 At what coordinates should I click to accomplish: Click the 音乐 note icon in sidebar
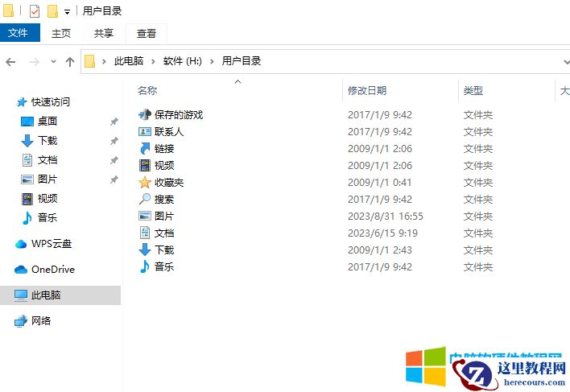(27, 218)
